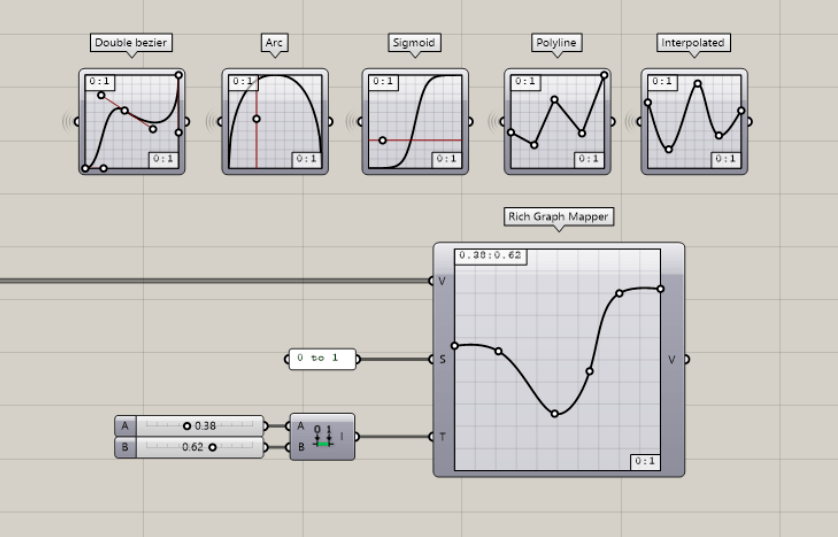Image resolution: width=838 pixels, height=537 pixels.
Task: Click the "Sigmoid" name tag
Action: [x=414, y=43]
